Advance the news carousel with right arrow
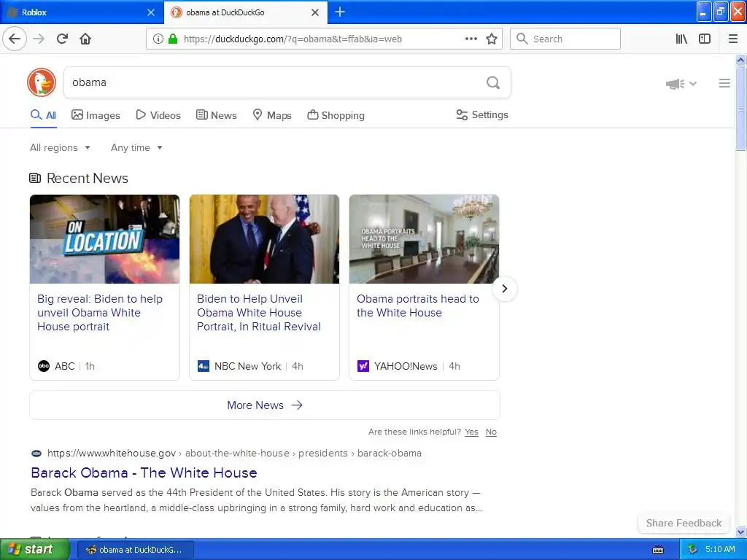This screenshot has height=560, width=747. tap(505, 289)
